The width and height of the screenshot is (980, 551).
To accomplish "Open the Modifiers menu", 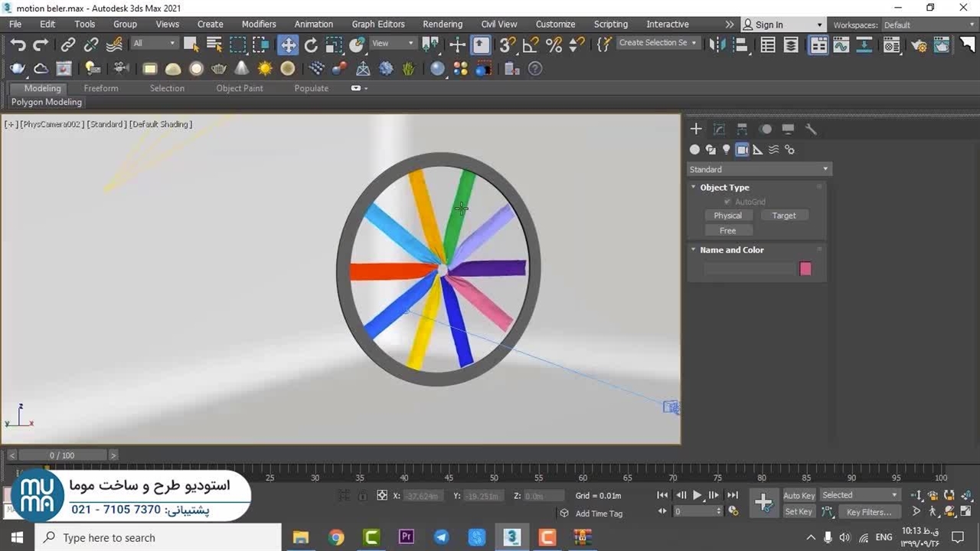I will [259, 24].
